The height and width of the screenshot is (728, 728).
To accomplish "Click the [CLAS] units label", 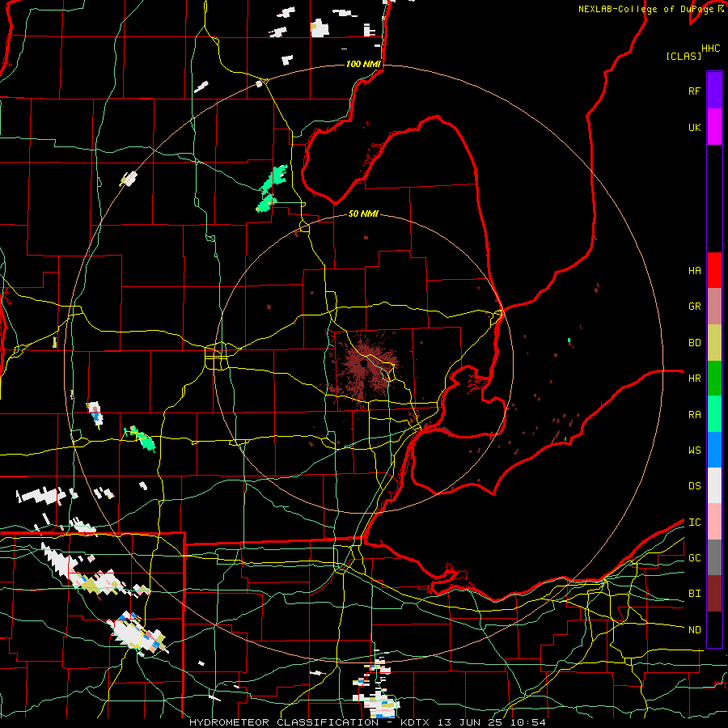I will coord(684,56).
